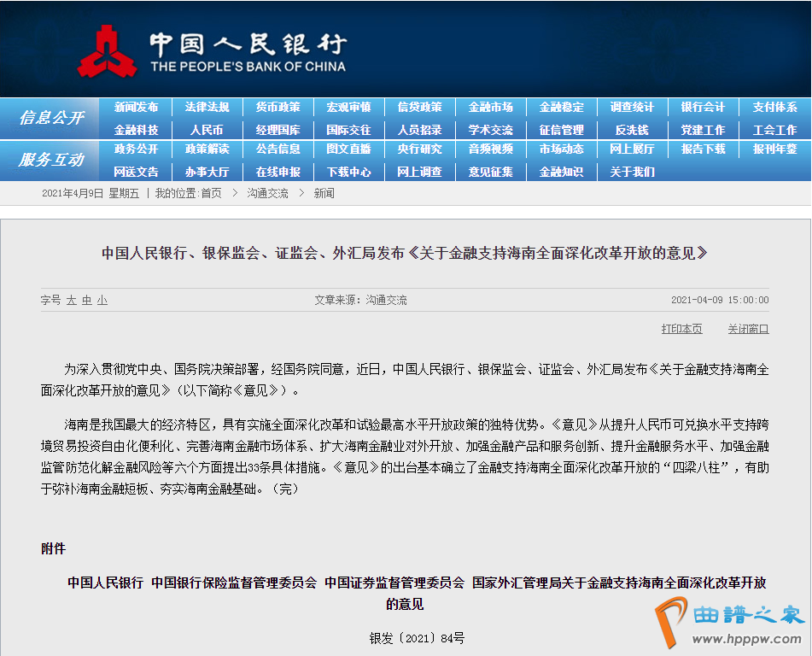812x656 pixels.
Task: Open the 新闻发布 menu item
Action: 136,108
